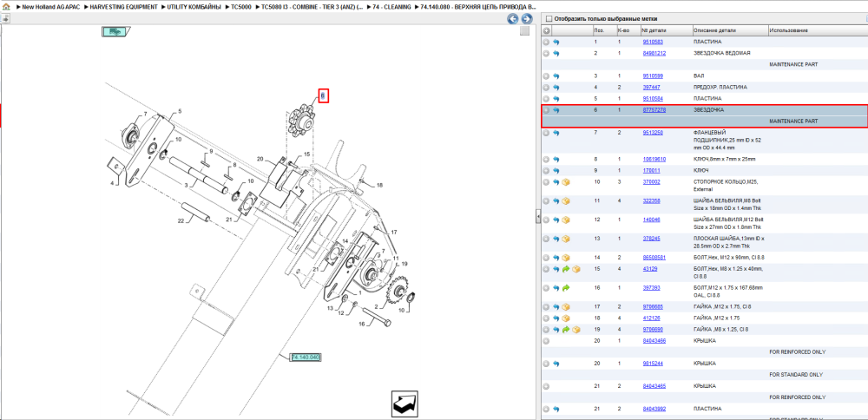Click blue arrow icon for part 9815244

click(556, 364)
